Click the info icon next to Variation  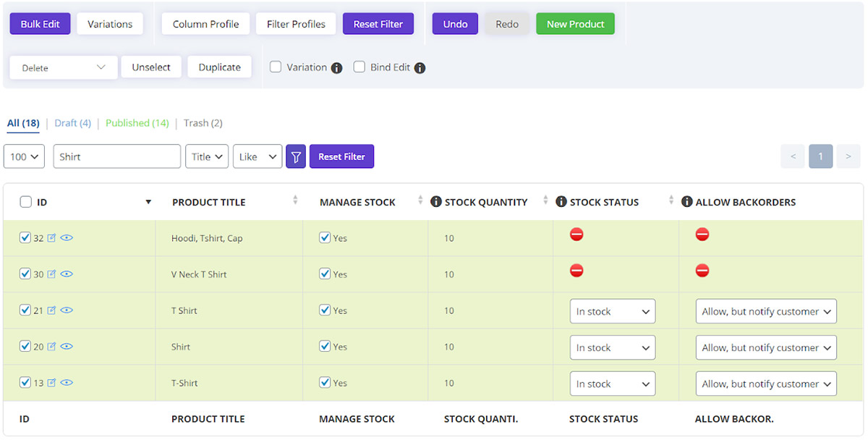pos(335,67)
